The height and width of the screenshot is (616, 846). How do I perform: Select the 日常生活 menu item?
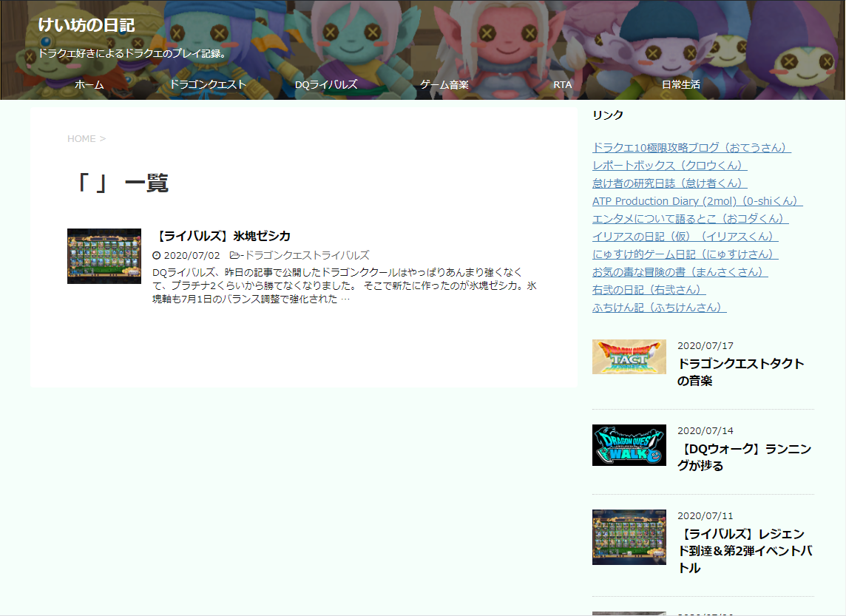(681, 85)
